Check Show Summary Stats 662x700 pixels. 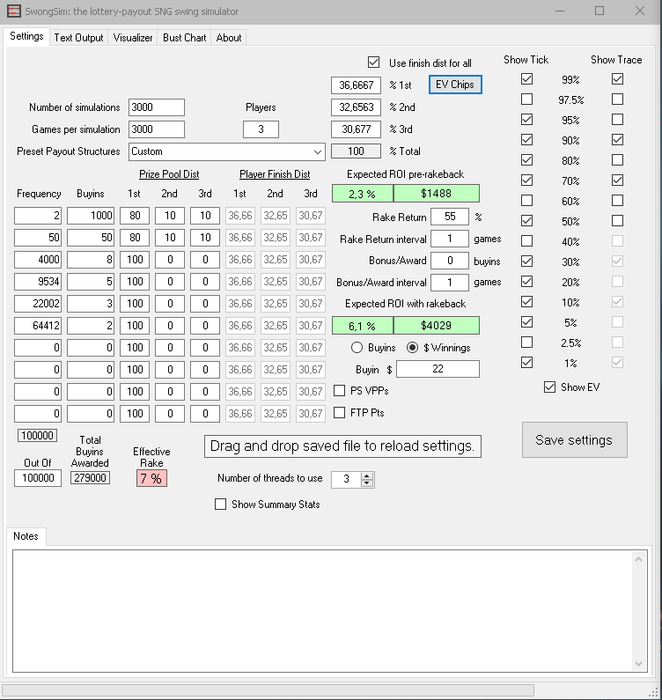click(221, 504)
